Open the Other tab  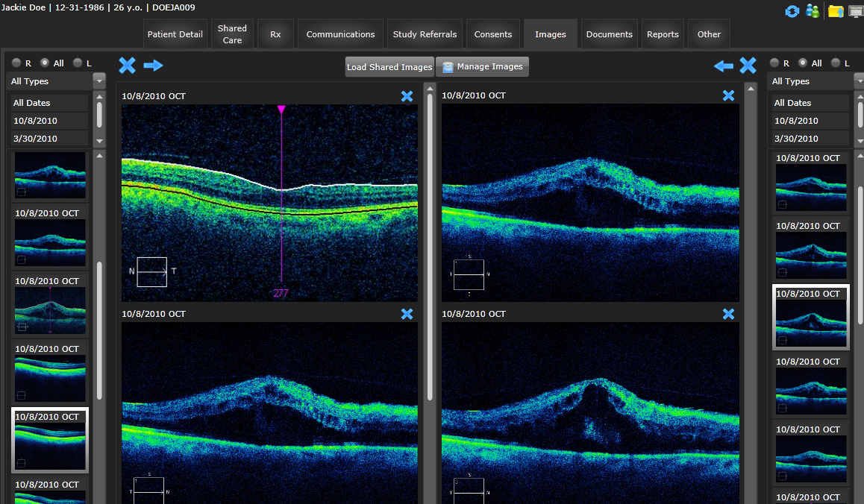pyautogui.click(x=709, y=34)
